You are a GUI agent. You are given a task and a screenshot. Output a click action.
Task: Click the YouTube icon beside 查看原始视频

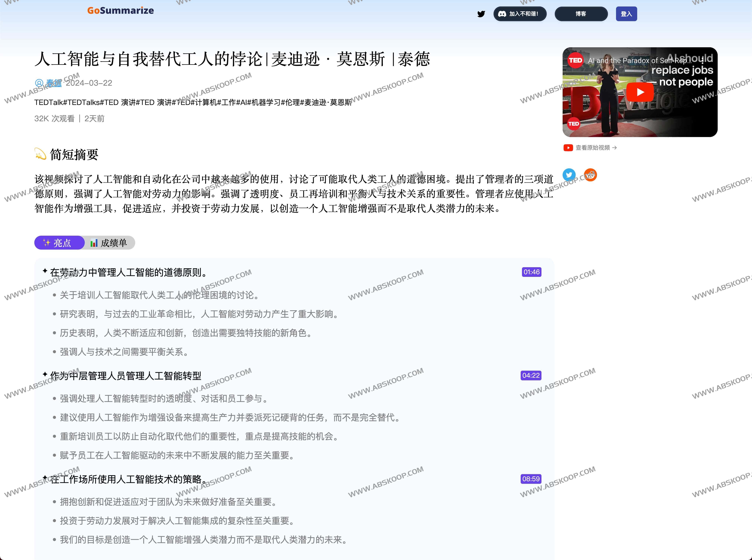pyautogui.click(x=568, y=147)
